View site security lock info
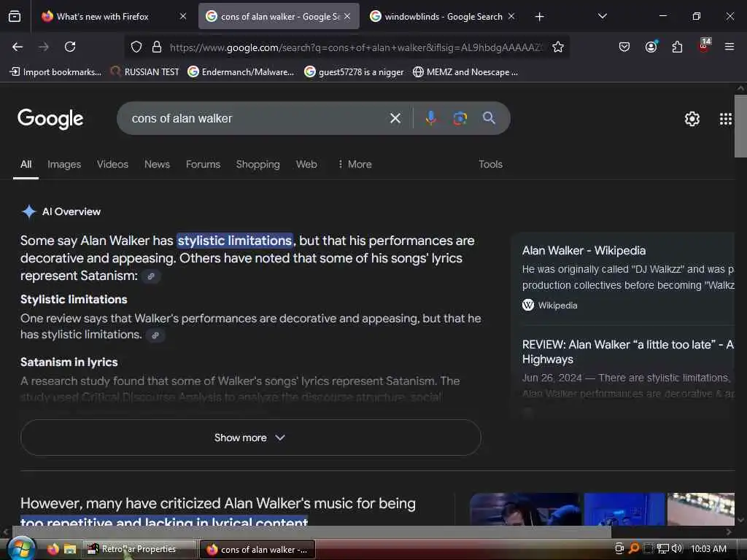Screen dimensions: 747x560 tap(157, 47)
